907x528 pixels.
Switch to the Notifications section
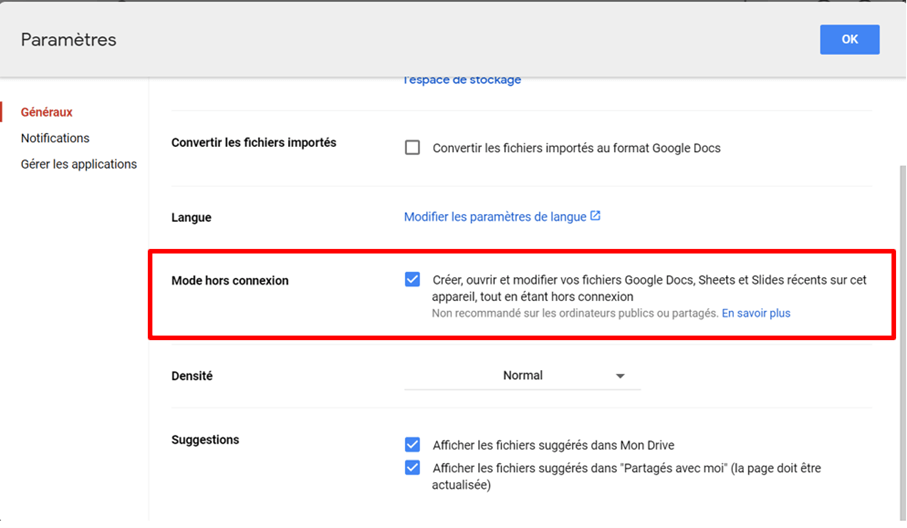tap(56, 138)
